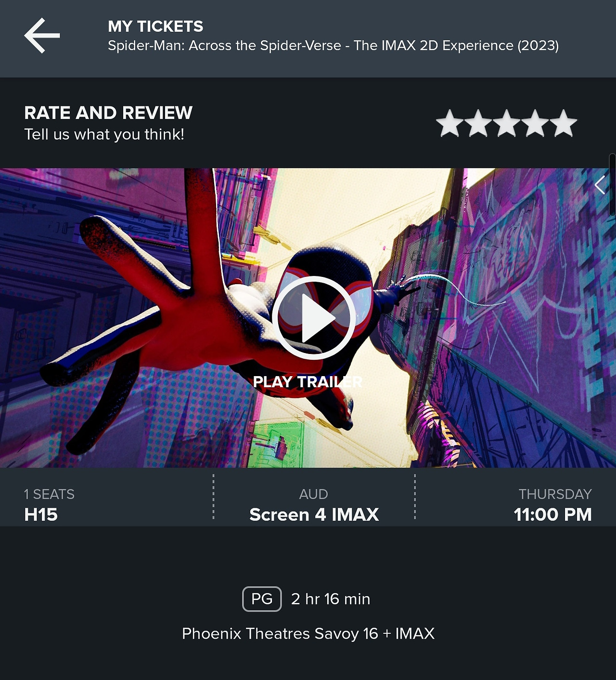
Task: Click the PLAY TRAILER label
Action: [308, 382]
